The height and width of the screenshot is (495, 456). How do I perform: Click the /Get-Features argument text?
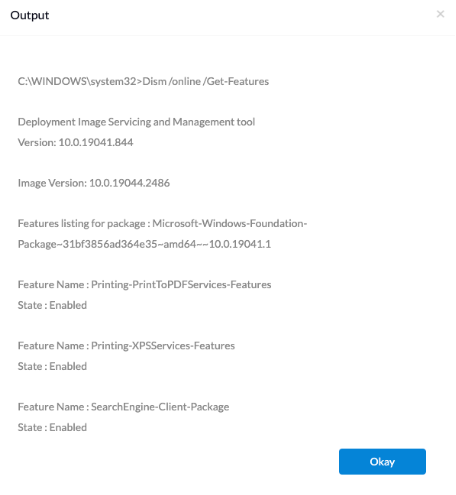(x=236, y=81)
